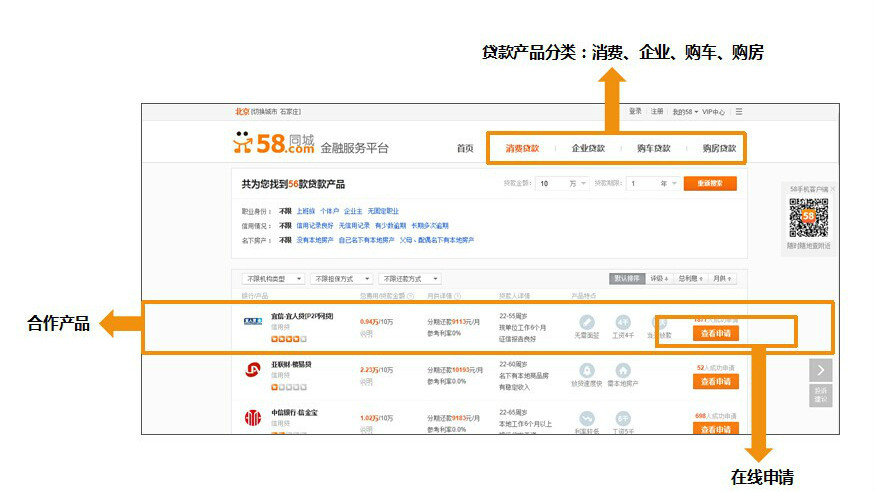The height and width of the screenshot is (492, 875).
Task: Click the 工资5千 feature icon
Action: pos(623,418)
